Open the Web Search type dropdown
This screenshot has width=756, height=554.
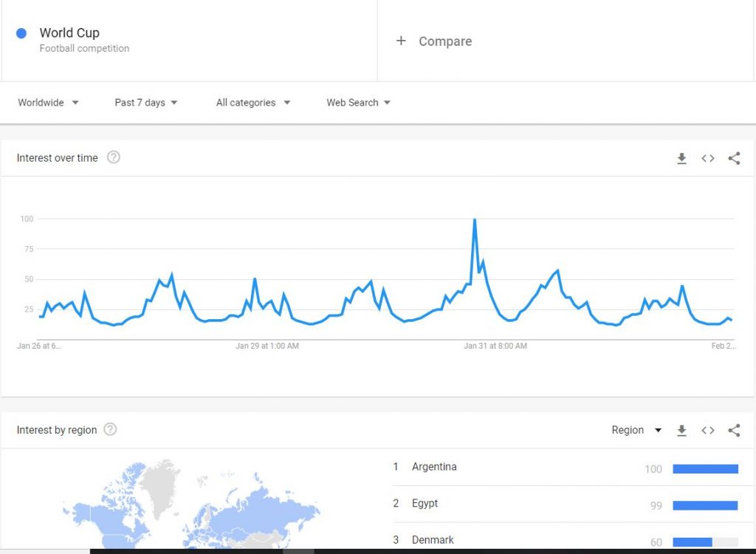(x=358, y=103)
